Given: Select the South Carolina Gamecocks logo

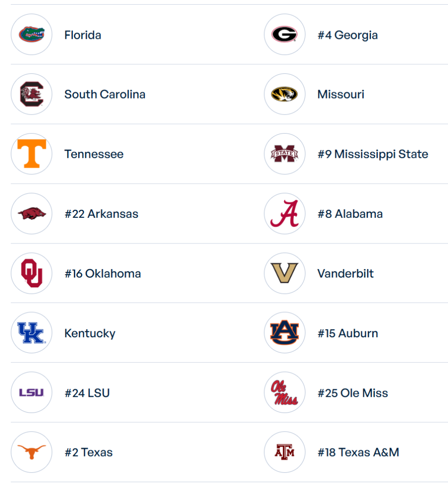Looking at the screenshot, I should click(x=32, y=94).
